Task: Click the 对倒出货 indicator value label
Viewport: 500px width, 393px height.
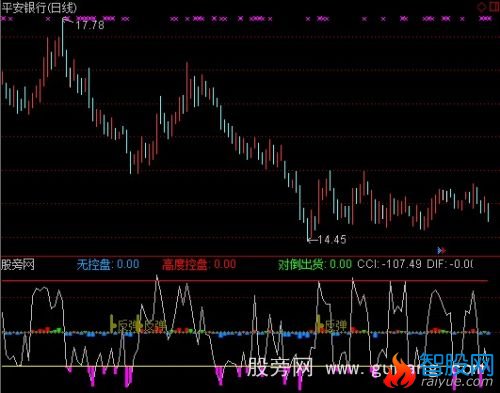Action: (315, 264)
